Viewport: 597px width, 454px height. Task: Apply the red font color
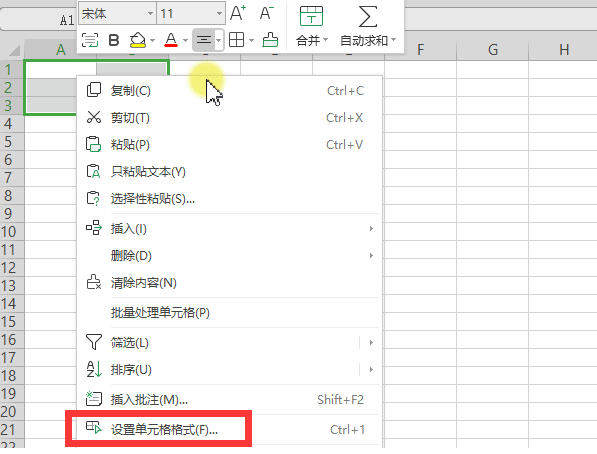[171, 40]
